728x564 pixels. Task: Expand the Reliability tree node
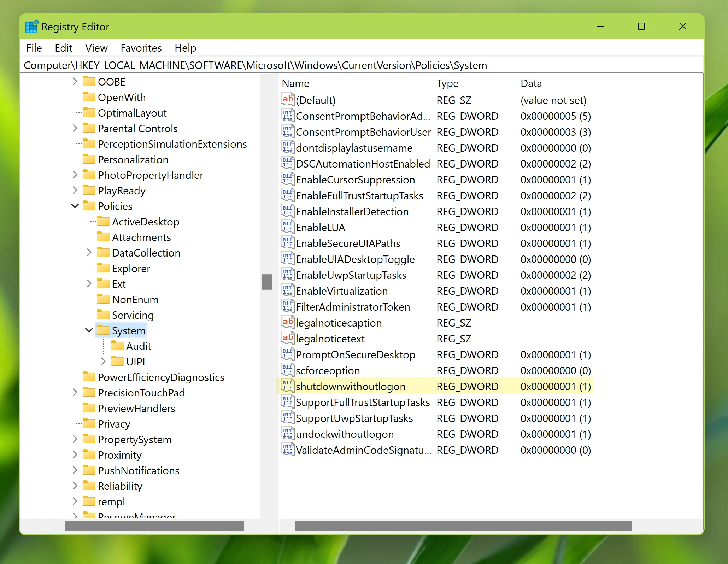pos(75,486)
